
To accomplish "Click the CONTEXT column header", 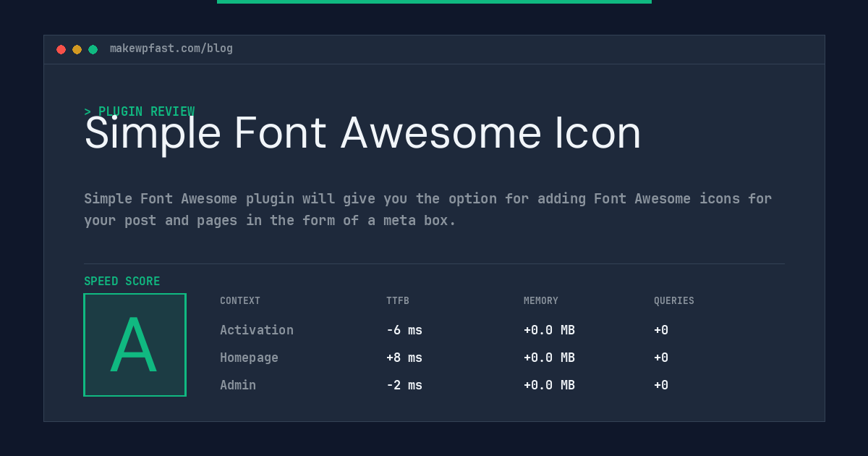I will tap(240, 300).
